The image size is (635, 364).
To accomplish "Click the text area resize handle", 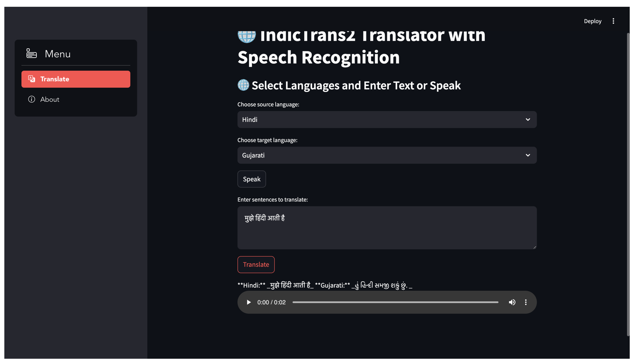I will point(535,247).
